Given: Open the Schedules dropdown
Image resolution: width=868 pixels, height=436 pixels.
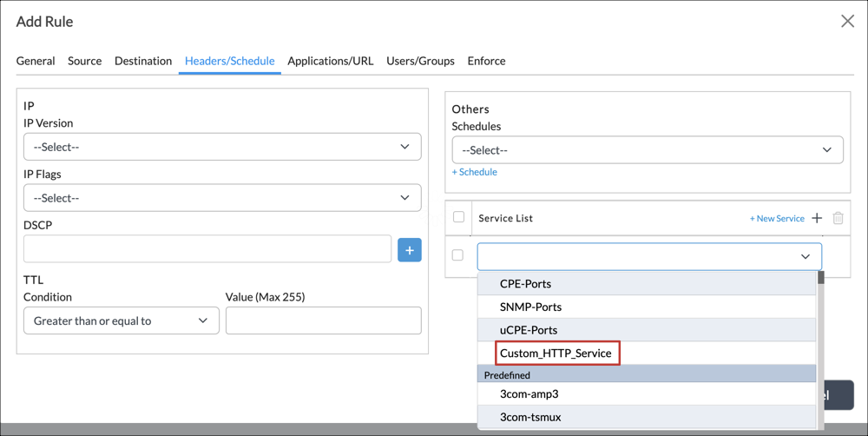Looking at the screenshot, I should click(648, 150).
